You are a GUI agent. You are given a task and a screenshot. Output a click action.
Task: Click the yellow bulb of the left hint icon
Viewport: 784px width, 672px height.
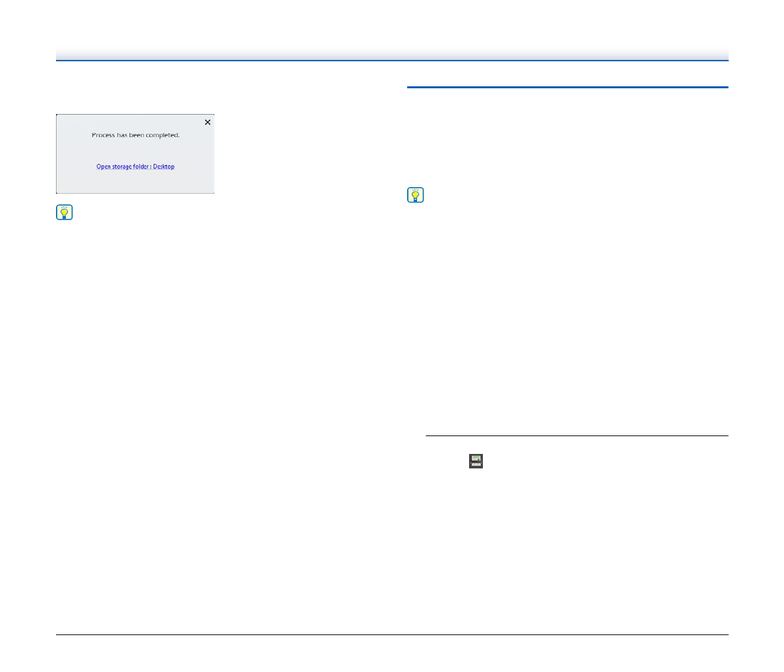tap(65, 211)
